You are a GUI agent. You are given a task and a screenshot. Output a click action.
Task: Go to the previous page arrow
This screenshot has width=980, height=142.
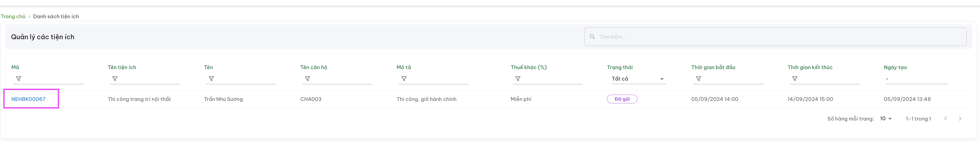click(x=945, y=119)
